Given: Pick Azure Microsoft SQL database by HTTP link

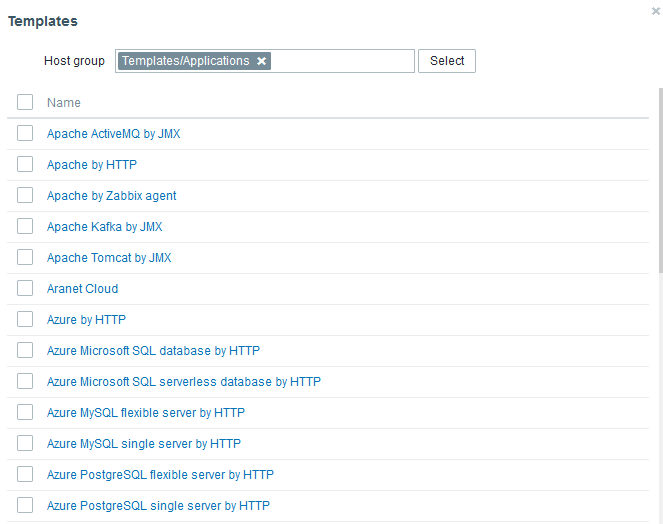Looking at the screenshot, I should point(153,351).
